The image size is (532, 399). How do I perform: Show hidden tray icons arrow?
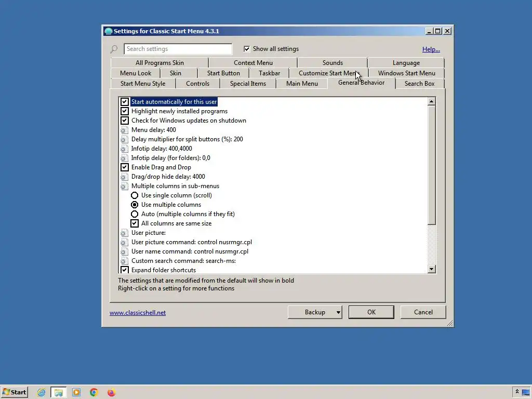517,392
